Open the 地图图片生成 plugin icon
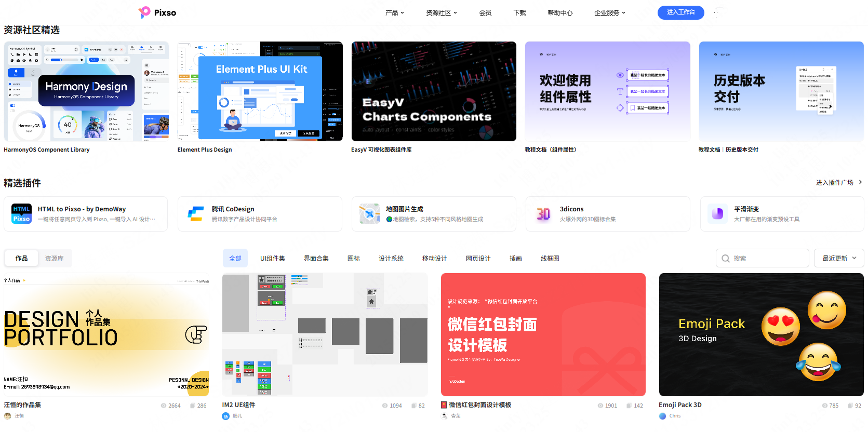This screenshot has height=432, width=868. pyautogui.click(x=369, y=213)
